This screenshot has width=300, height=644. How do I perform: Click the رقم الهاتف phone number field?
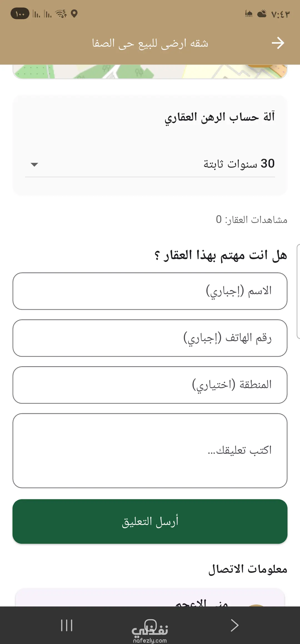[150, 338]
